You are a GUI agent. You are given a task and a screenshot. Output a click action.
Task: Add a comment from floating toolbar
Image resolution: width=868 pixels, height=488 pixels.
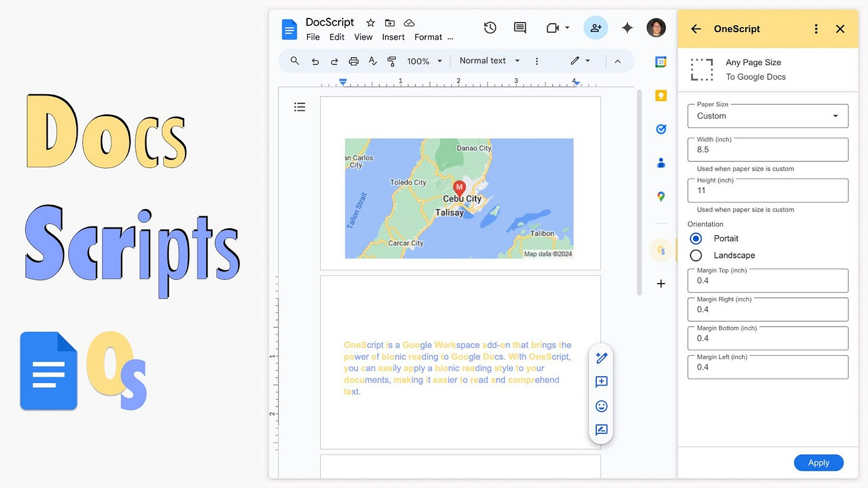coord(601,382)
